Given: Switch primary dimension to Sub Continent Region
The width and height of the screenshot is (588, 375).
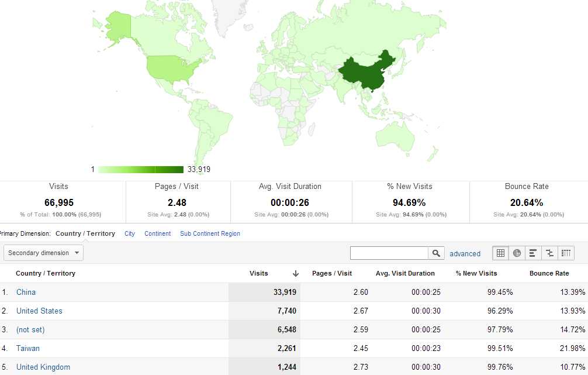Looking at the screenshot, I should pyautogui.click(x=210, y=233).
